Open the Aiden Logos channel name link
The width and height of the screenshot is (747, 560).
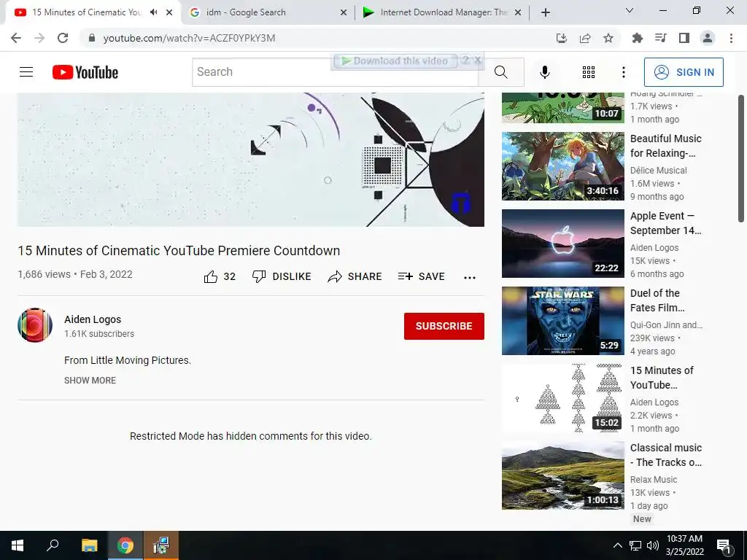coord(93,319)
